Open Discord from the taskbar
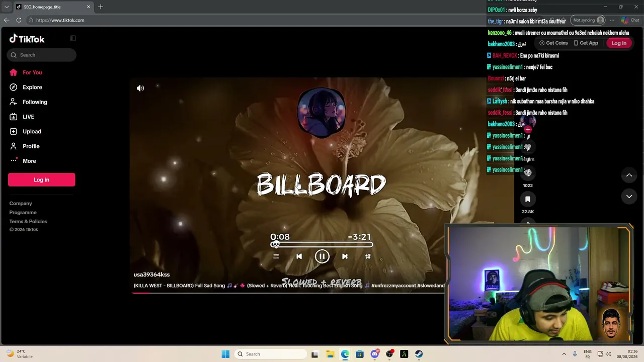Screen dimensions: 644x362 (x=374, y=354)
